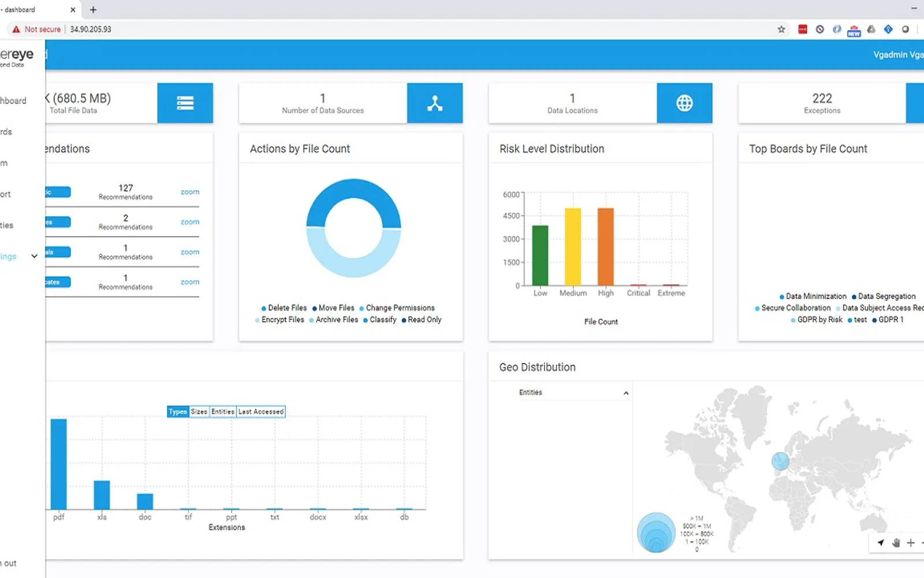
Task: Click the address bar URL 34.90.205.93
Action: (91, 29)
